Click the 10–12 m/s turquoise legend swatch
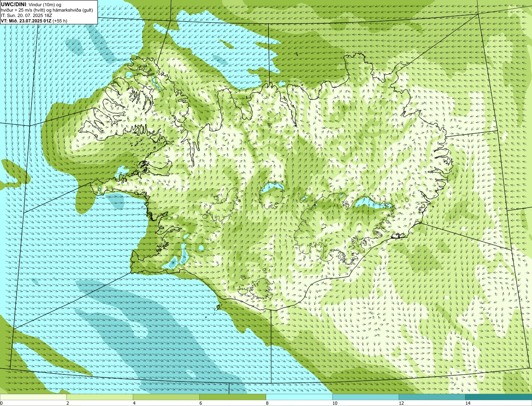The width and height of the screenshot is (532, 406). pyautogui.click(x=366, y=397)
